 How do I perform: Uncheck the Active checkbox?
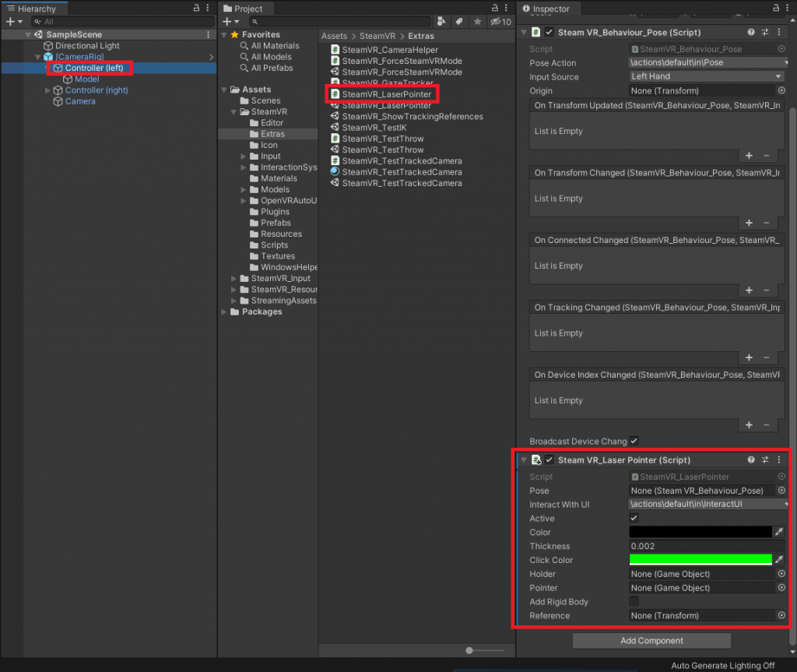pyautogui.click(x=634, y=519)
